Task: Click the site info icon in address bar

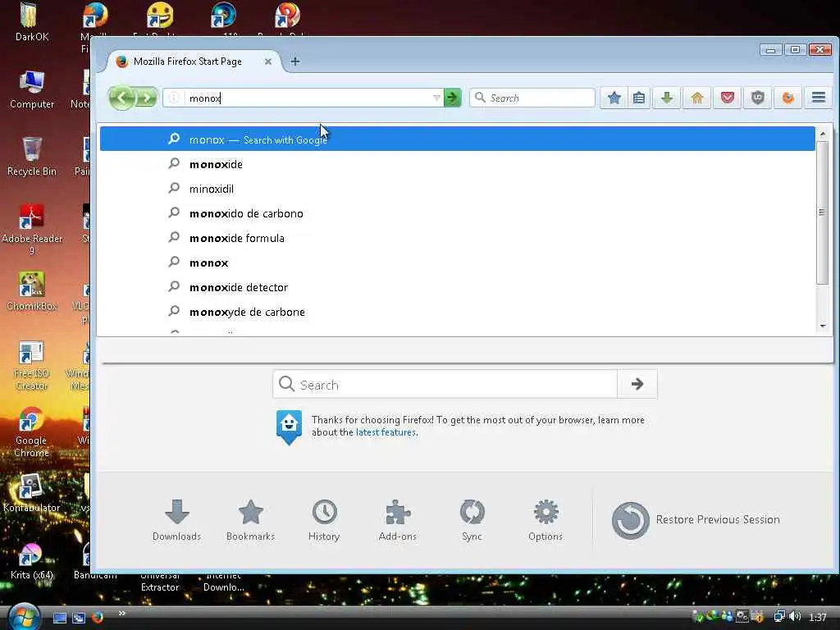Action: 174,98
